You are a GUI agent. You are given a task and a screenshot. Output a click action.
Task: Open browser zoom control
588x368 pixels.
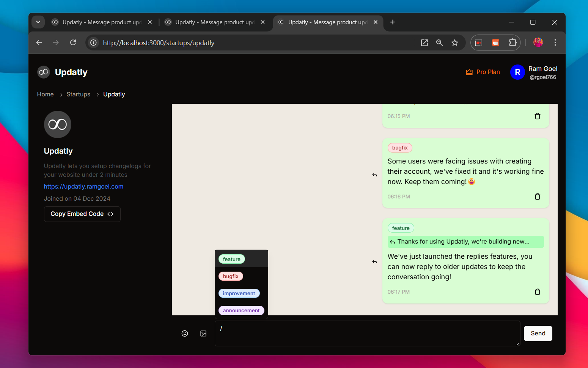[x=439, y=43]
